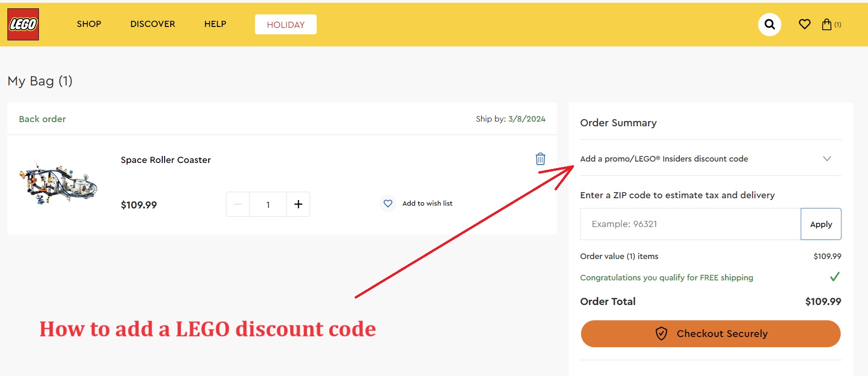Viewport: 868px width, 376px height.
Task: Open the HELP menu
Action: click(x=215, y=24)
